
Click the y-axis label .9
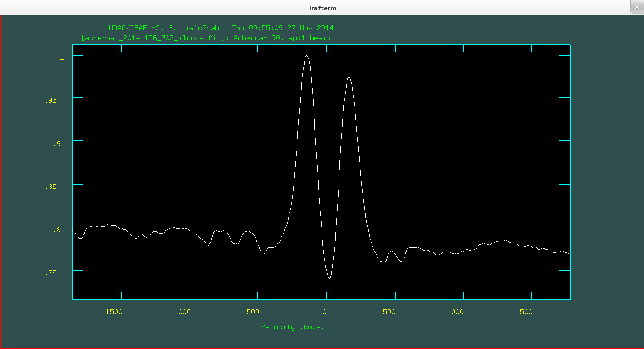click(x=57, y=144)
